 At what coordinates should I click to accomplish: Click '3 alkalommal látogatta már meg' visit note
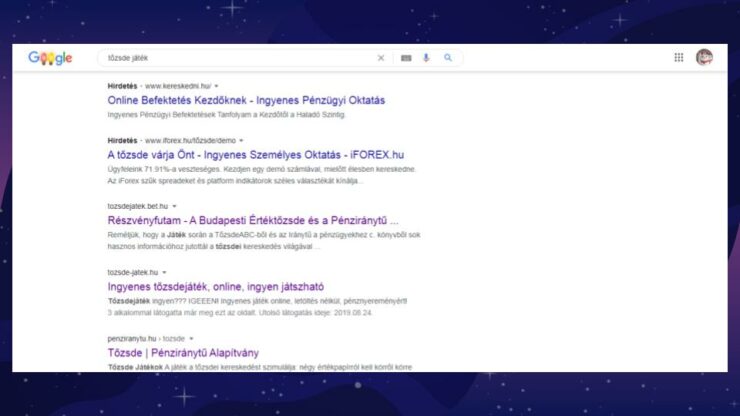tap(239, 313)
